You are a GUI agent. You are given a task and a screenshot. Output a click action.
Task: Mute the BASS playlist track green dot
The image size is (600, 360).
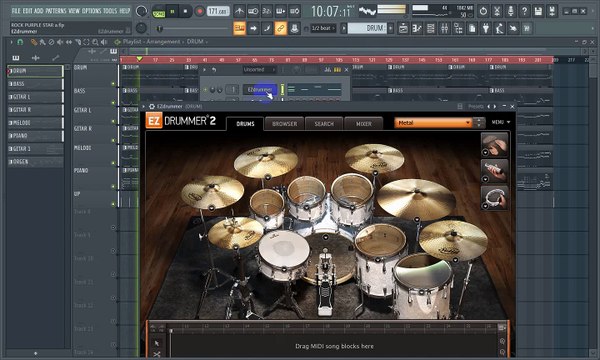113,103
